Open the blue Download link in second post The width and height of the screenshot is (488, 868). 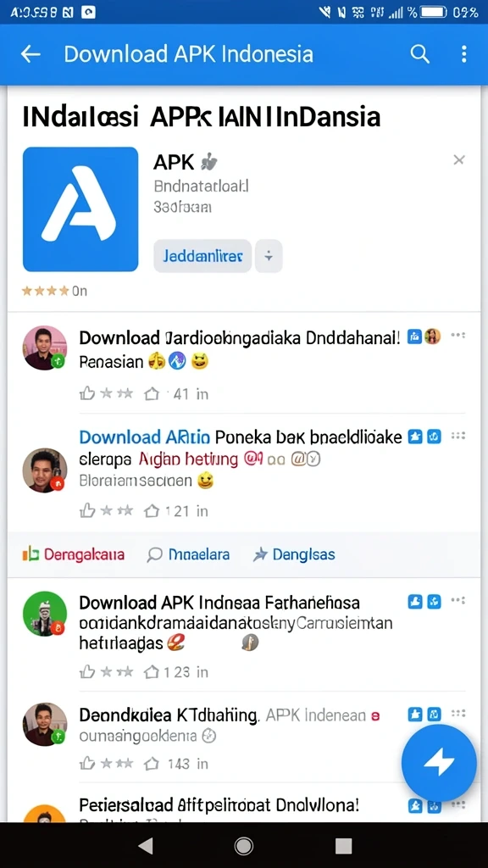144,437
